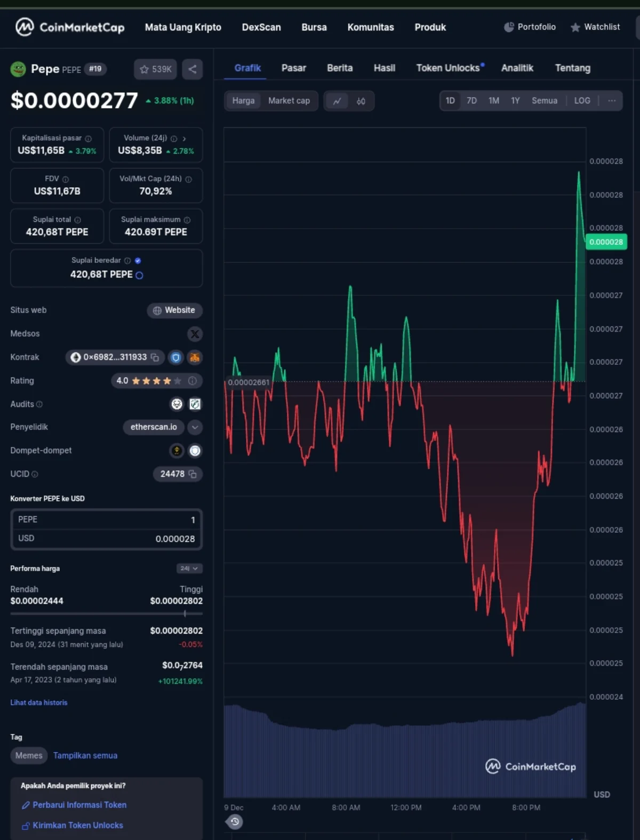
Task: Click the verified check on Suplai beredar
Action: pos(138,261)
